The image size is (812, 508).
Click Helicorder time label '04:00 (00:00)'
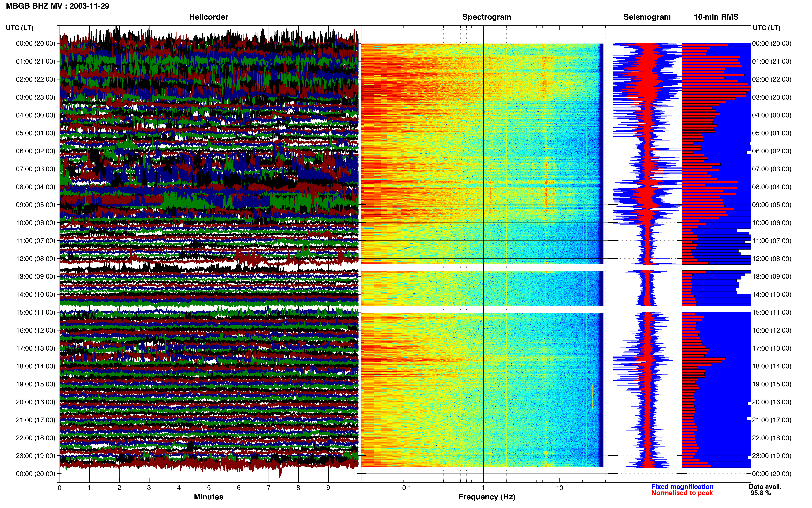point(36,115)
